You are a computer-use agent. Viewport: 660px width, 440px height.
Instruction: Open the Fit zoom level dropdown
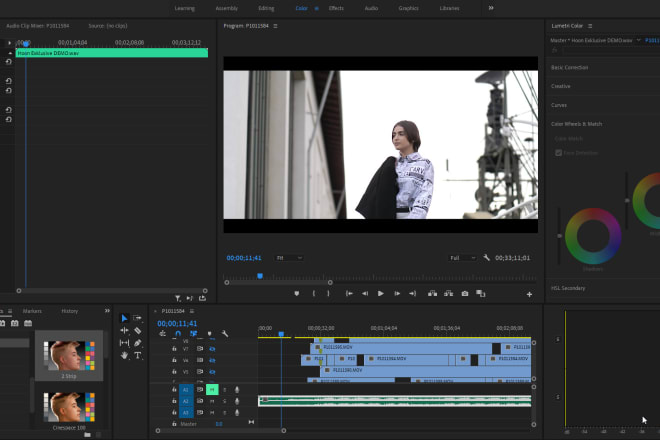pos(289,258)
